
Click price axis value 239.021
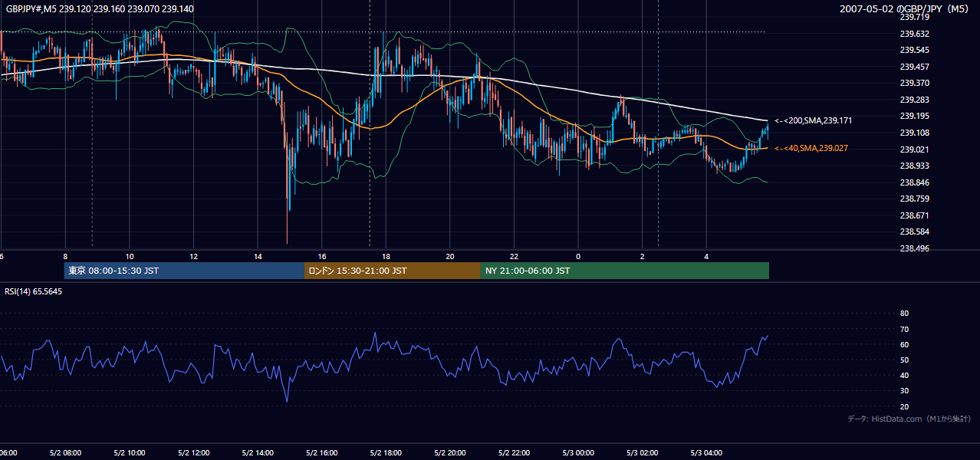915,149
